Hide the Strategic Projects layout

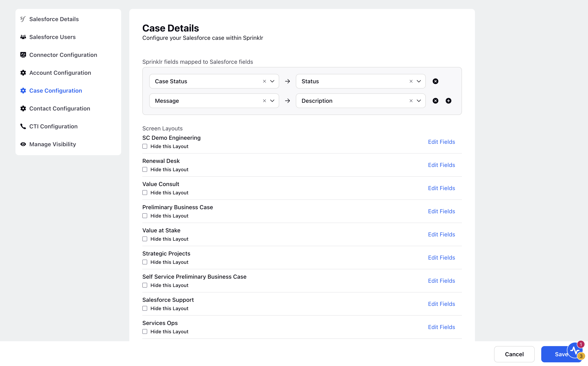[145, 262]
